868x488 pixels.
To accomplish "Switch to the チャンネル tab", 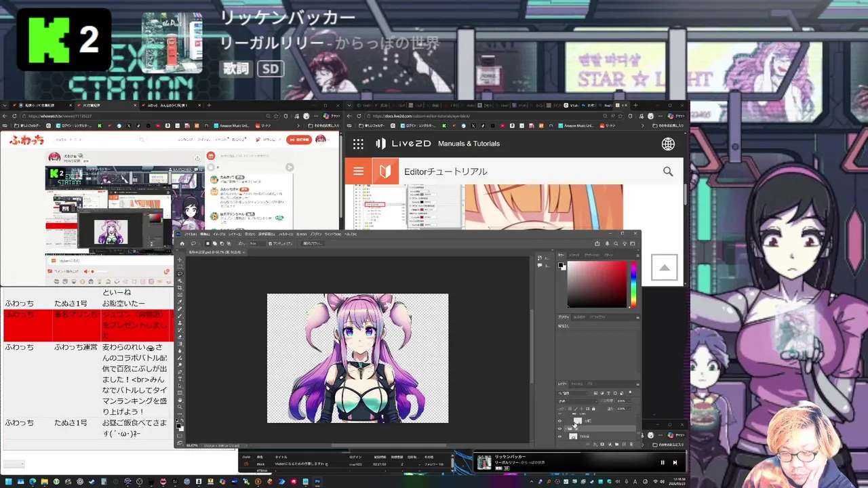I will [577, 384].
